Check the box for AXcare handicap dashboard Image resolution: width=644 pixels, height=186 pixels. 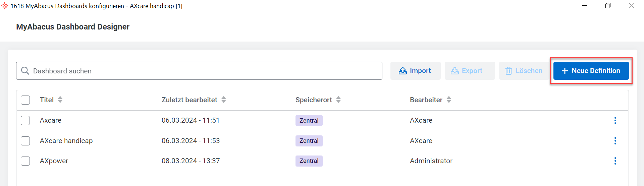pyautogui.click(x=25, y=141)
